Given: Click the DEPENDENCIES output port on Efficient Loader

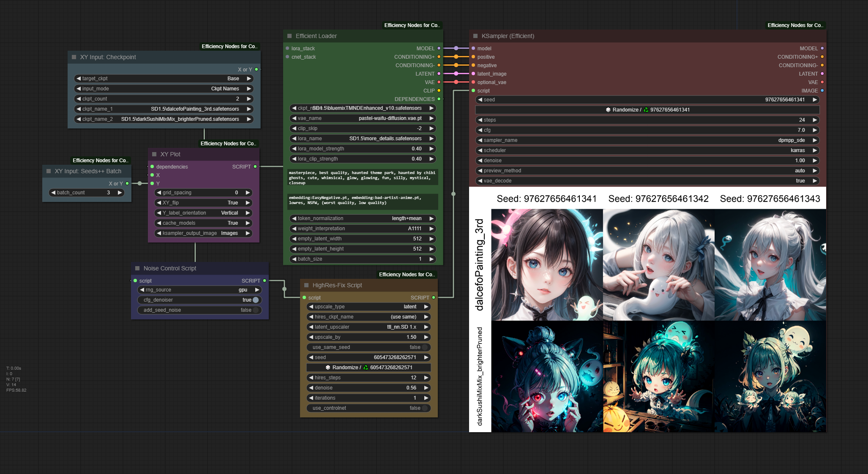Looking at the screenshot, I should 439,99.
